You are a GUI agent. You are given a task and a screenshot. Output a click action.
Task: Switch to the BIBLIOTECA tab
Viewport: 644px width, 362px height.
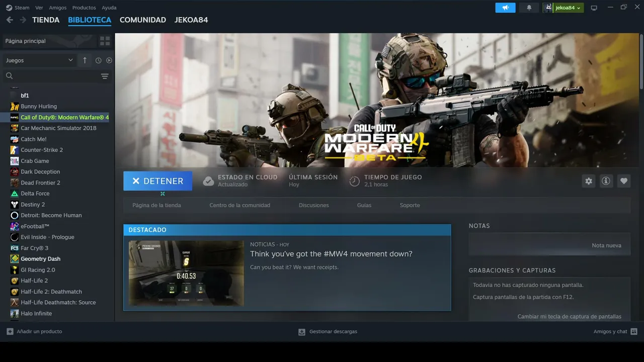pos(90,20)
